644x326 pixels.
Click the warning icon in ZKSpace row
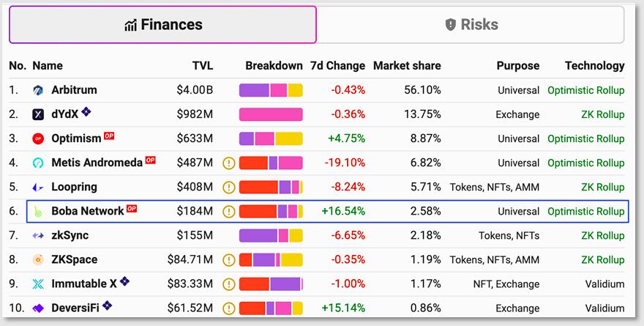click(228, 259)
